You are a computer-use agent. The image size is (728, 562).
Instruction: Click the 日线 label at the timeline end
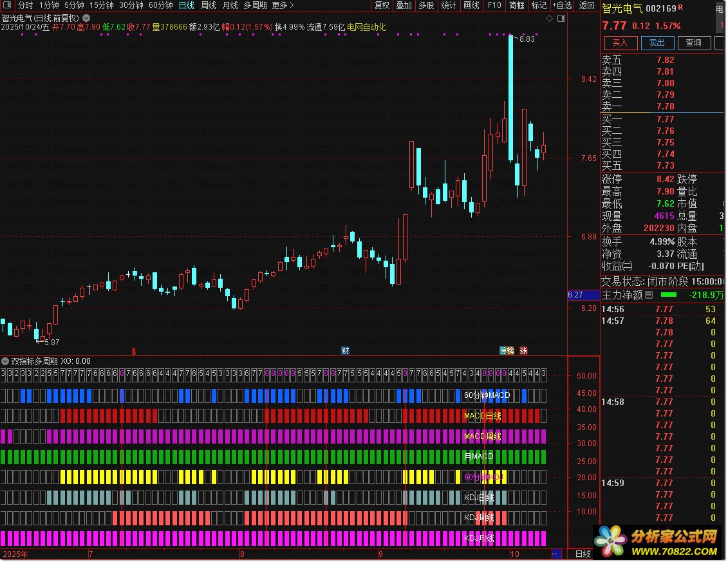point(583,554)
